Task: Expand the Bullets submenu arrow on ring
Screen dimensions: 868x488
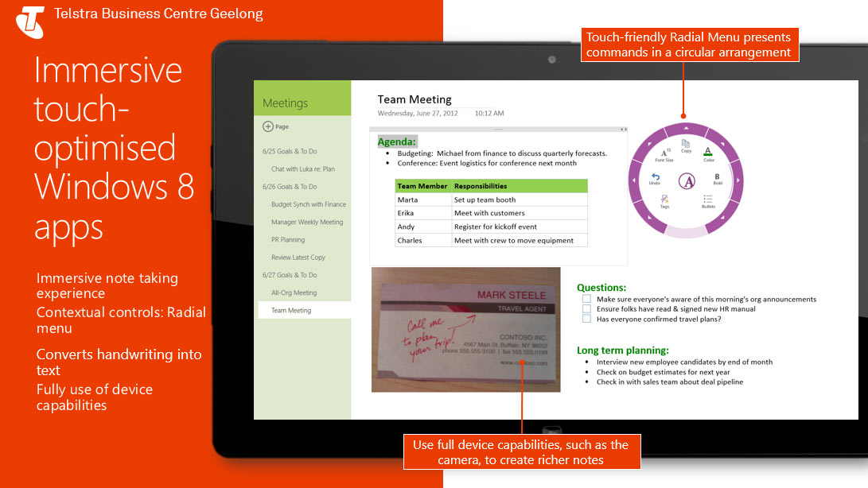Action: click(723, 218)
